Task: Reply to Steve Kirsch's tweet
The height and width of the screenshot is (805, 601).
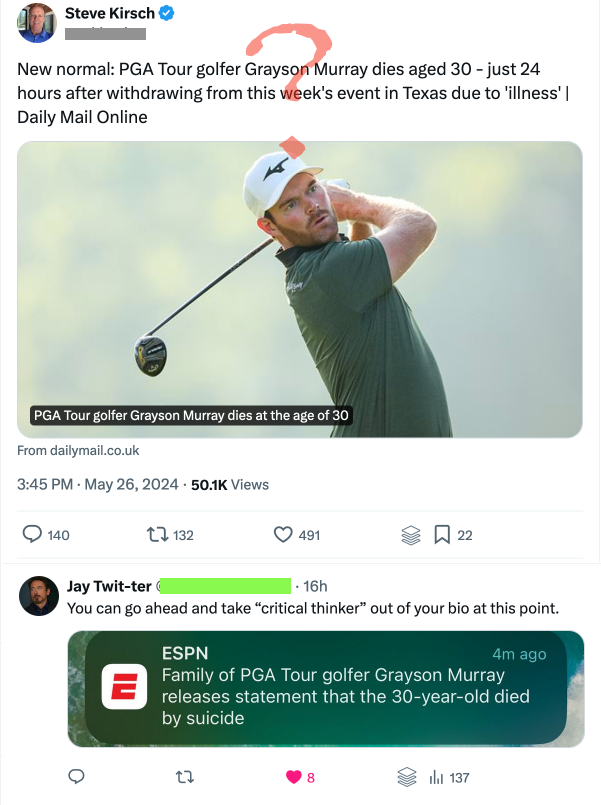Action: point(31,535)
